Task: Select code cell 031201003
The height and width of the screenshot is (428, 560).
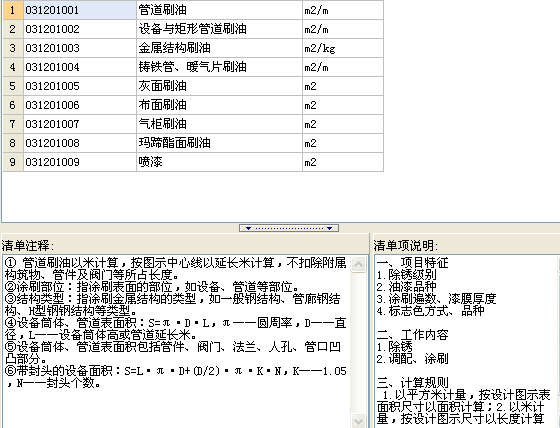Action: [x=80, y=48]
